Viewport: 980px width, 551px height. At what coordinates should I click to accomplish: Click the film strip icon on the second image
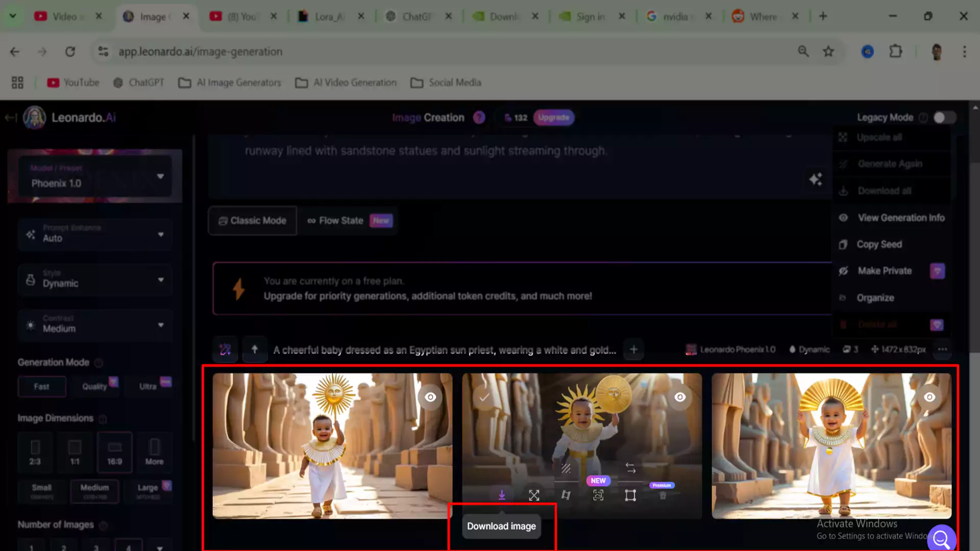pyautogui.click(x=566, y=495)
